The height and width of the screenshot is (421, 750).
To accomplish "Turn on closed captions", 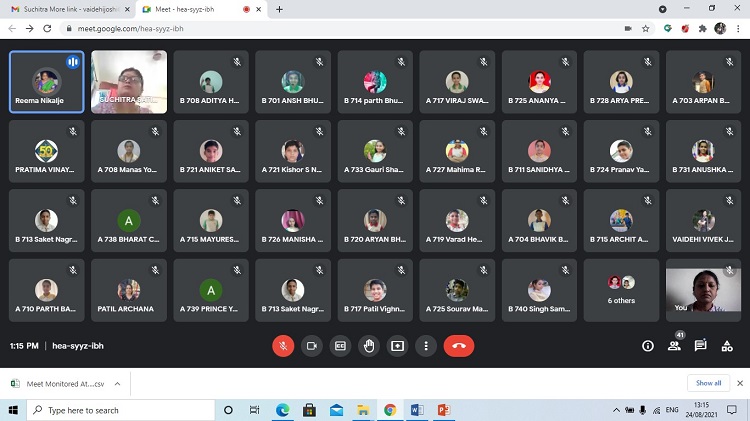I will click(340, 346).
